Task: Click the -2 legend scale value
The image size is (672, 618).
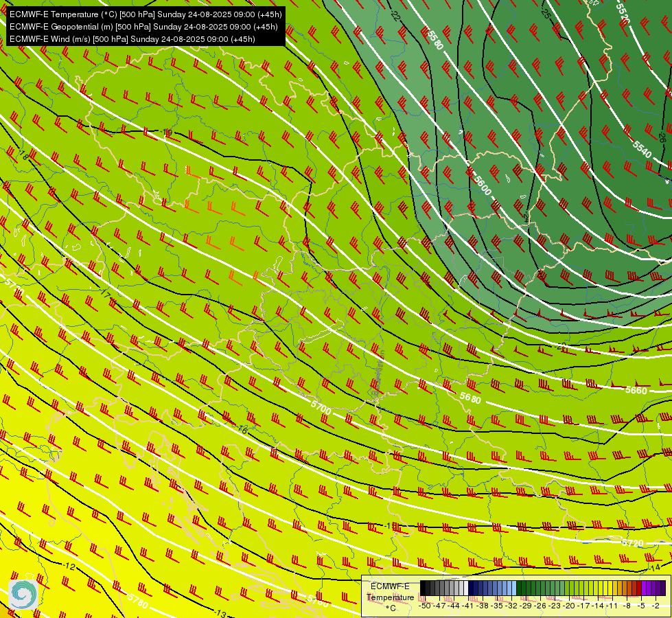Action: tap(656, 606)
